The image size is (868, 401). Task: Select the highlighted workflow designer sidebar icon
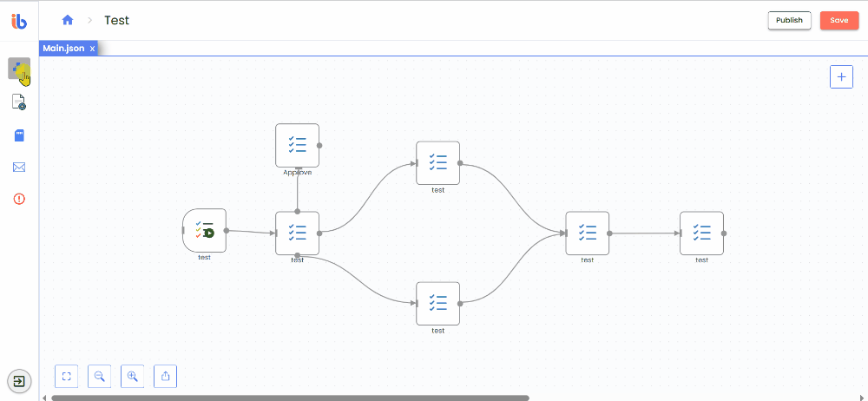click(19, 69)
